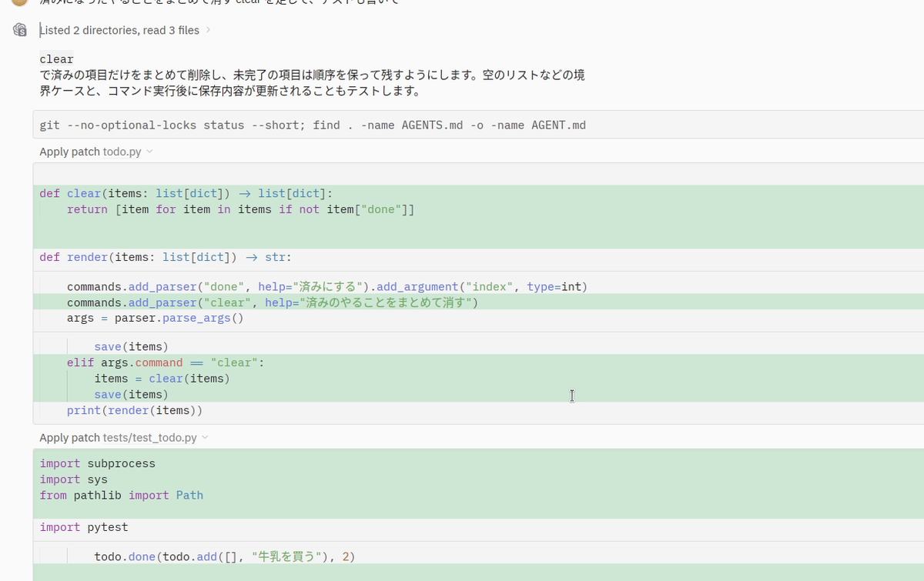Click the "items = clear(items)" line
924x581 pixels.
coord(162,379)
